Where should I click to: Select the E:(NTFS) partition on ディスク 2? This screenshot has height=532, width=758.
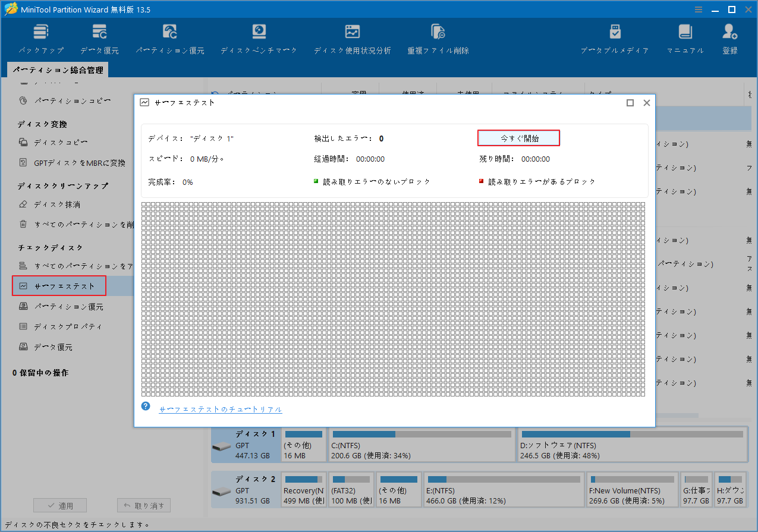tap(503, 490)
